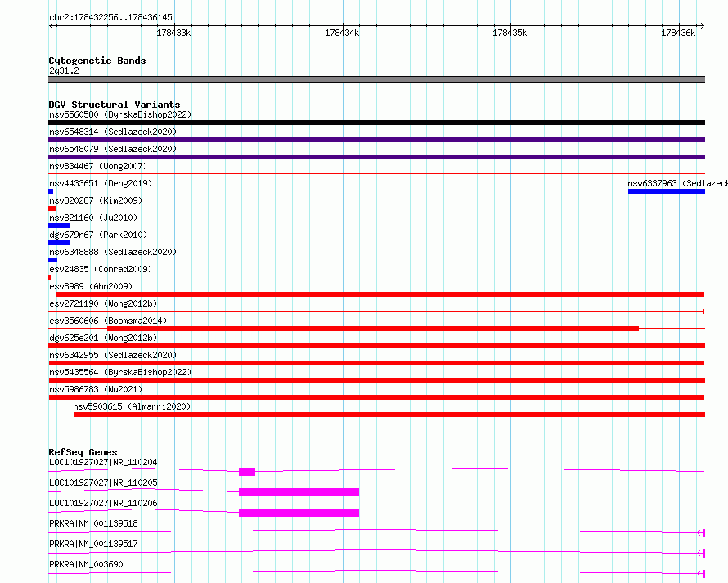Click the 178436k ruler tick label
Screen dimensions: 728x583
pos(678,33)
